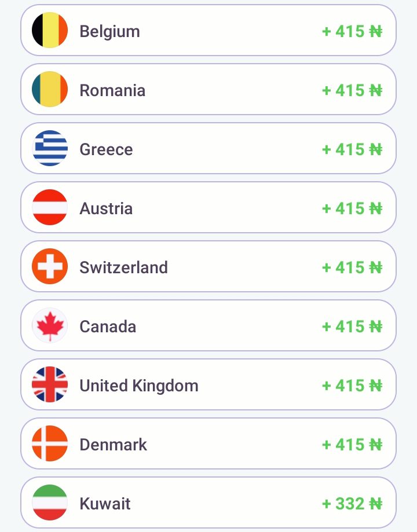The image size is (417, 532).
Task: Tap the Greece flag icon
Action: (50, 149)
